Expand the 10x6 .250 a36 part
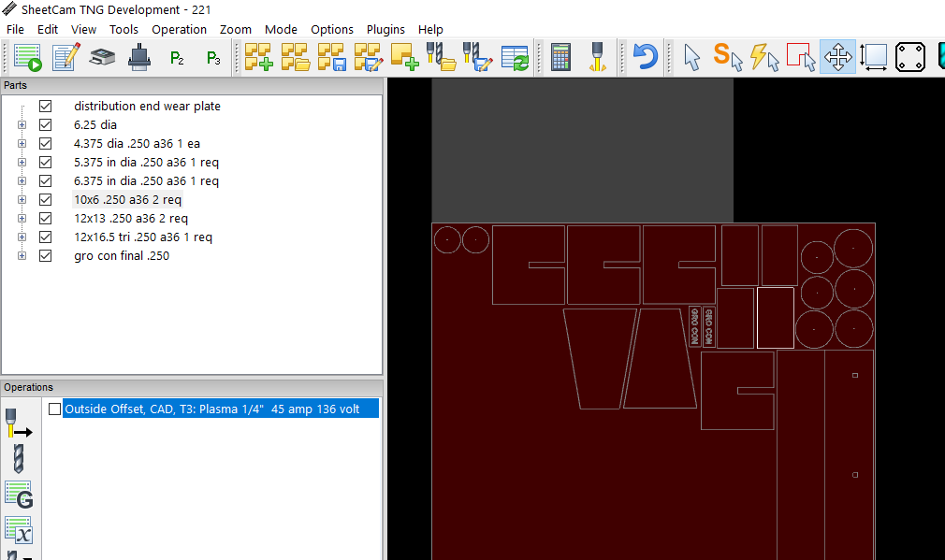 [22, 200]
